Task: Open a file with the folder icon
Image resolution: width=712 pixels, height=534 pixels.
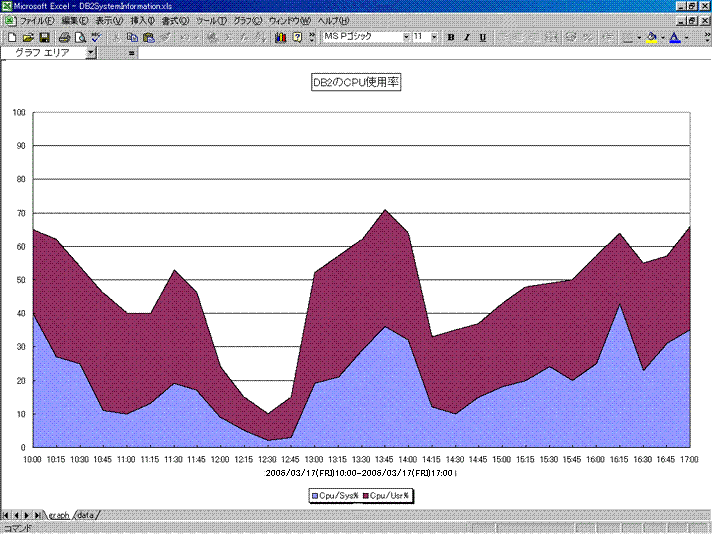Action: point(28,38)
